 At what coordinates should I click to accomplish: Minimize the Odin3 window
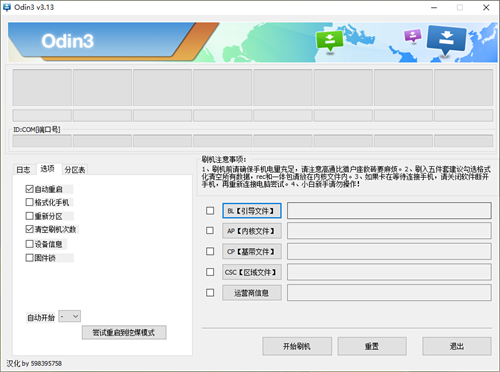click(434, 7)
